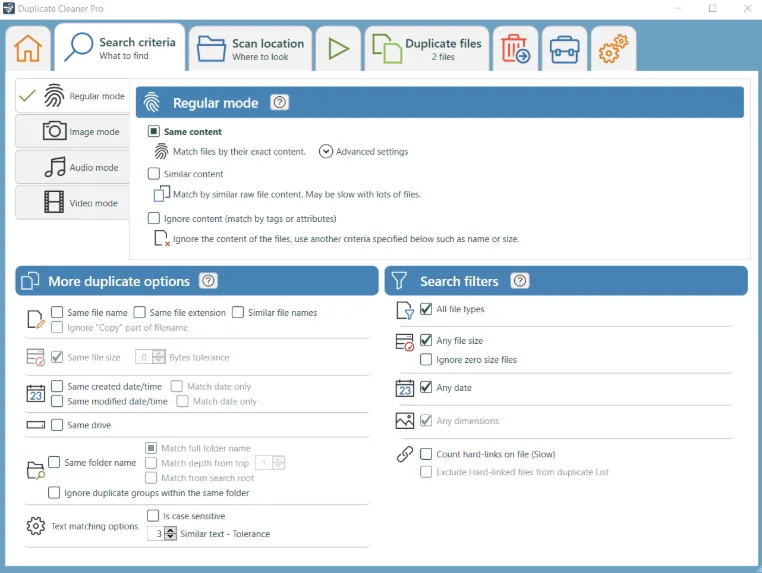Uncheck All file types filter
Image resolution: width=762 pixels, height=573 pixels.
(426, 309)
